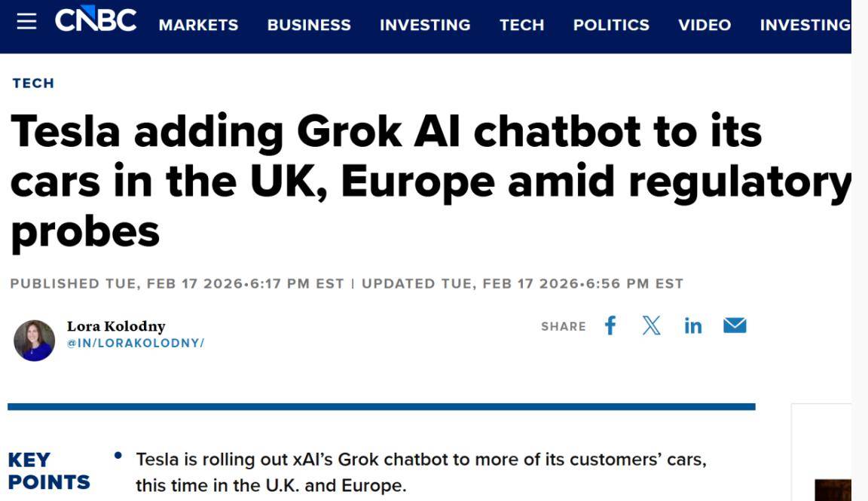The width and height of the screenshot is (868, 501).
Task: Share article via email icon
Action: [x=735, y=325]
